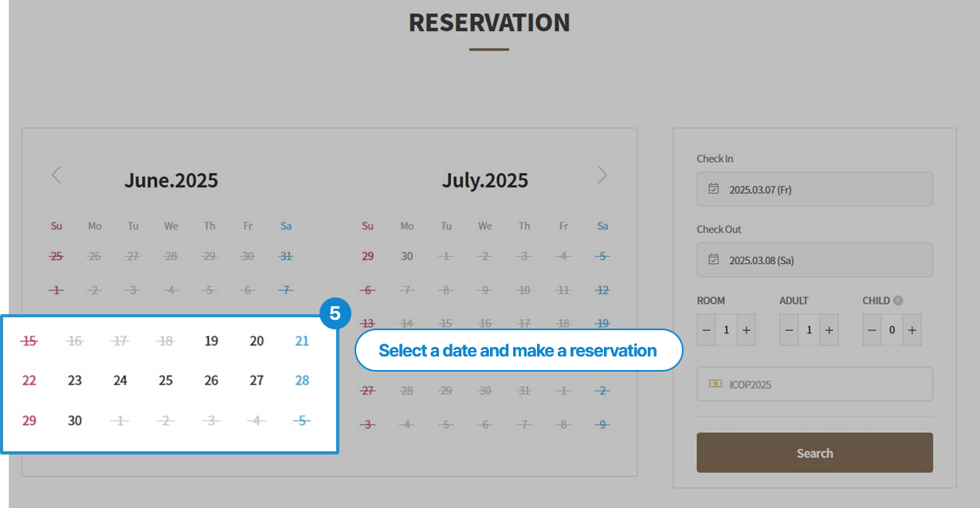Click the Check Out calendar icon

(x=714, y=260)
